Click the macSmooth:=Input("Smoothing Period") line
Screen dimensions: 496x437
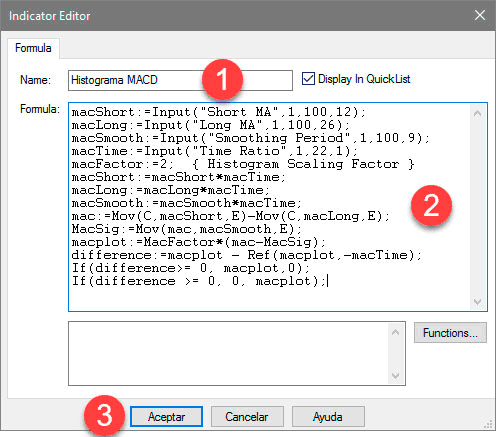click(x=251, y=138)
